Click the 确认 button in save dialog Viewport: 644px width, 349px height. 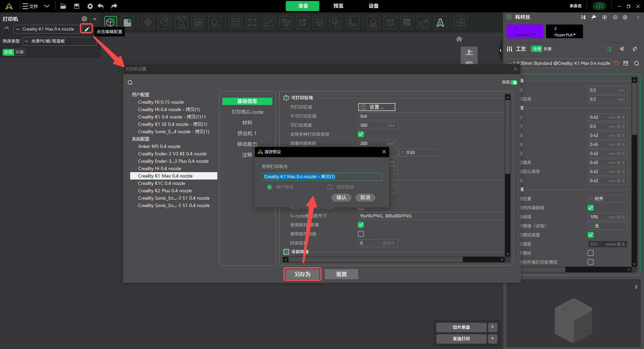coord(341,198)
